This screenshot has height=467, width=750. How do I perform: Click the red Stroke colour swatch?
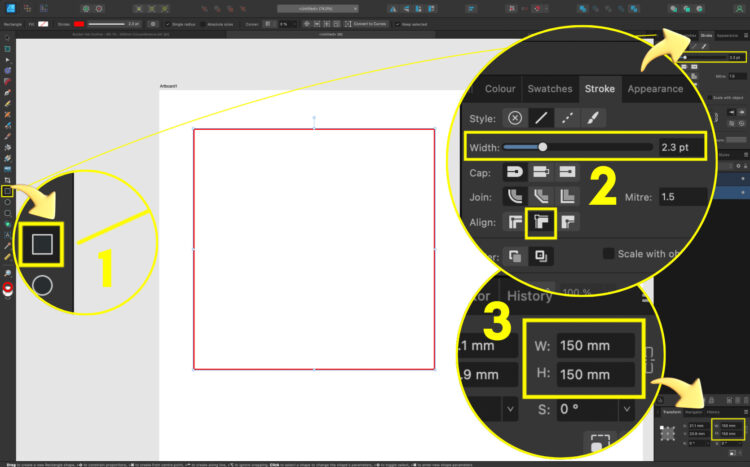79,23
